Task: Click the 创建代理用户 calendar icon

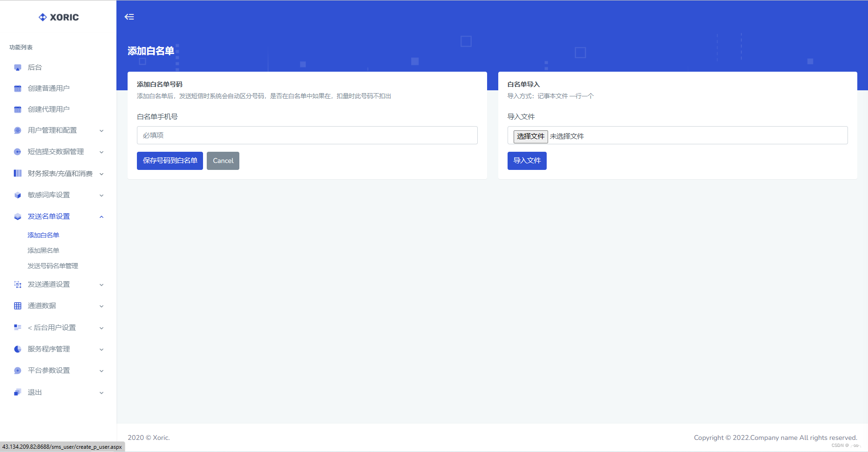Action: tap(18, 109)
